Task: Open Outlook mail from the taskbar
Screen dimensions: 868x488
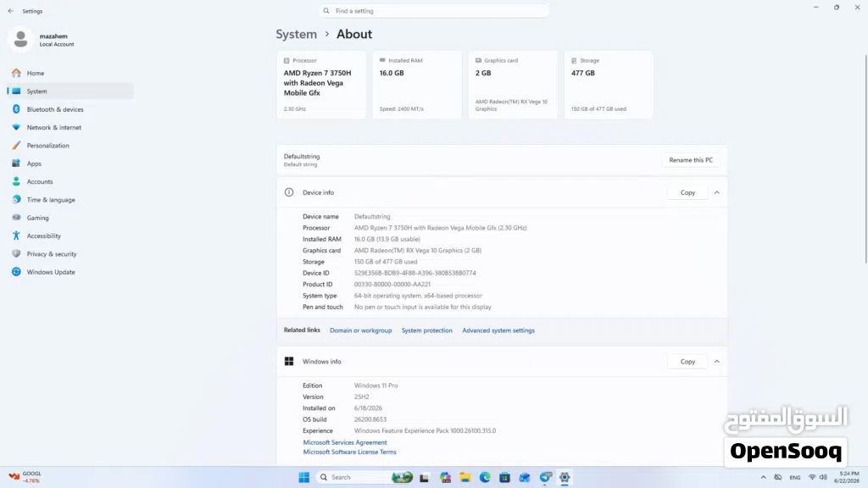Action: point(524,478)
